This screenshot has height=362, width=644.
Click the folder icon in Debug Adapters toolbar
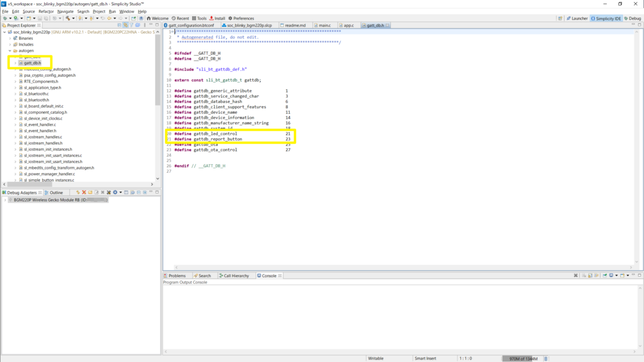90,193
